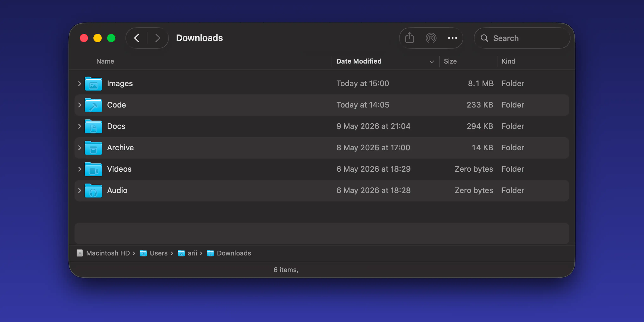Viewport: 644px width, 322px height.
Task: Click the AirDrop toolbar icon
Action: coord(431,38)
